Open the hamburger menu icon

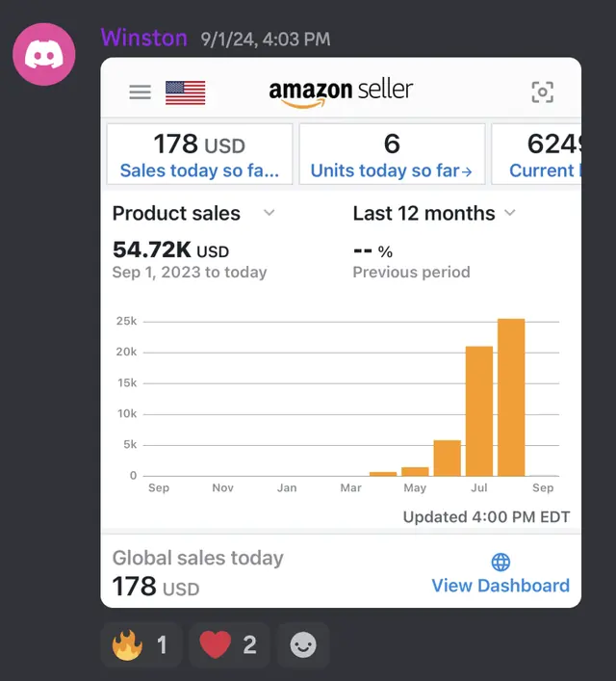coord(140,92)
